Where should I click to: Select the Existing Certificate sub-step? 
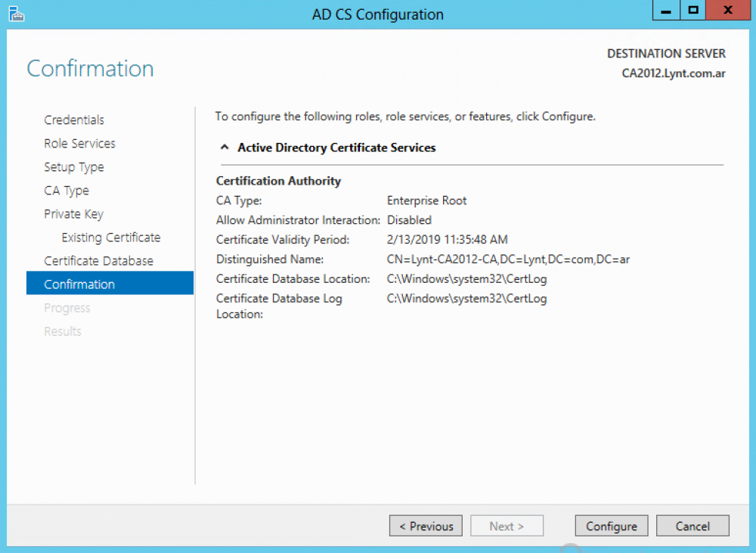[x=111, y=238]
